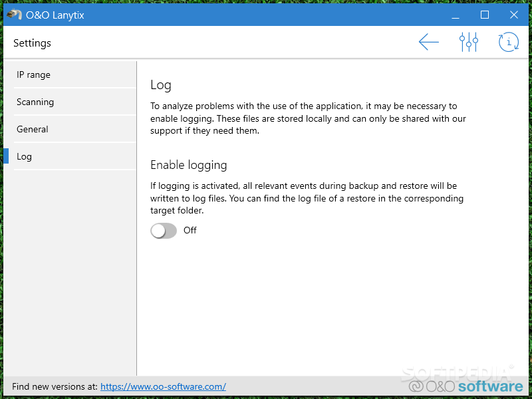The image size is (532, 399).
Task: Click the 'Settings' page title
Action: (32, 43)
